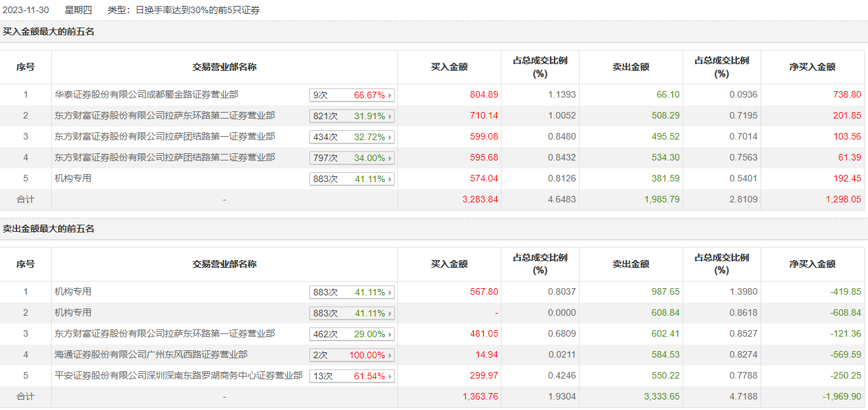Click 机构专用 in the buy top-five table

point(73,179)
